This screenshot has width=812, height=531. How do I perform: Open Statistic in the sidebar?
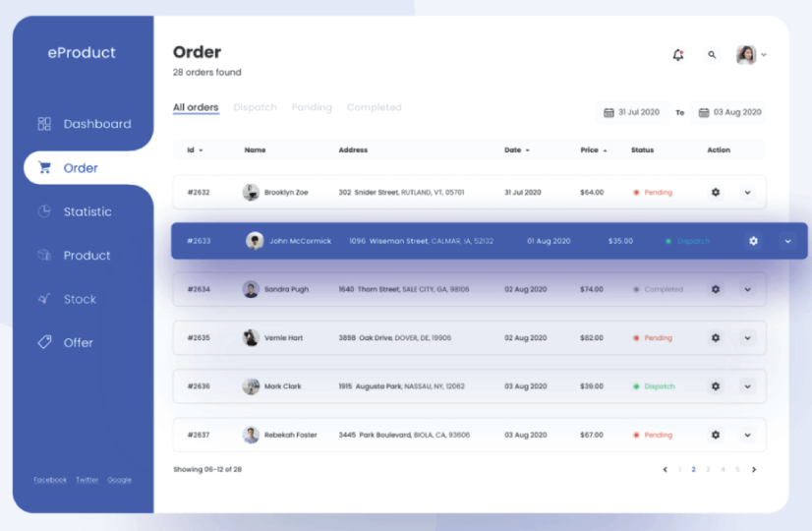pyautogui.click(x=87, y=211)
